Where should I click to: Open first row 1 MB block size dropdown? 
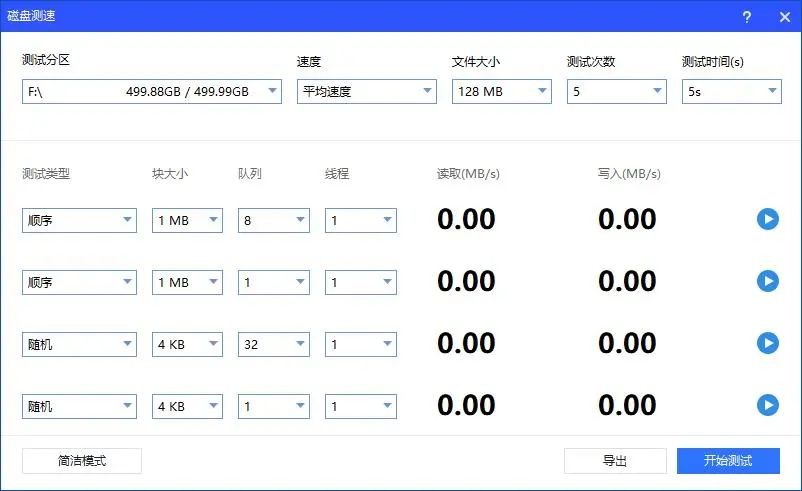pos(187,220)
